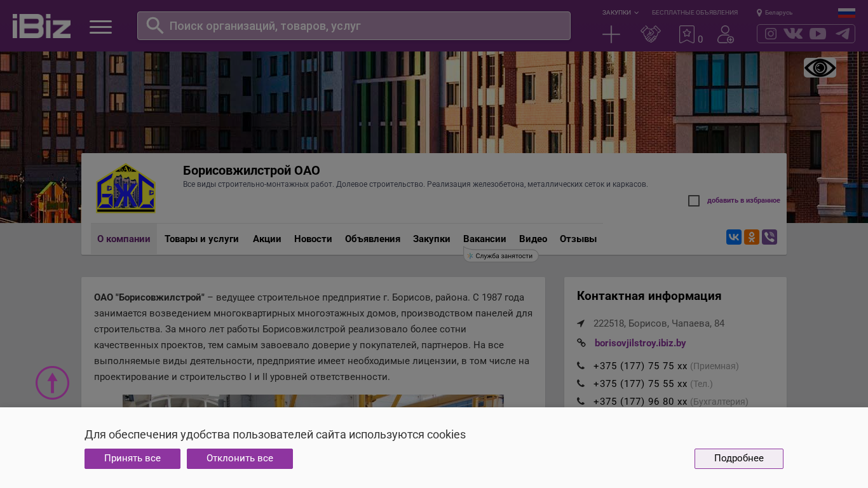Open the Объявления tab
This screenshot has height=488, width=868.
point(372,239)
